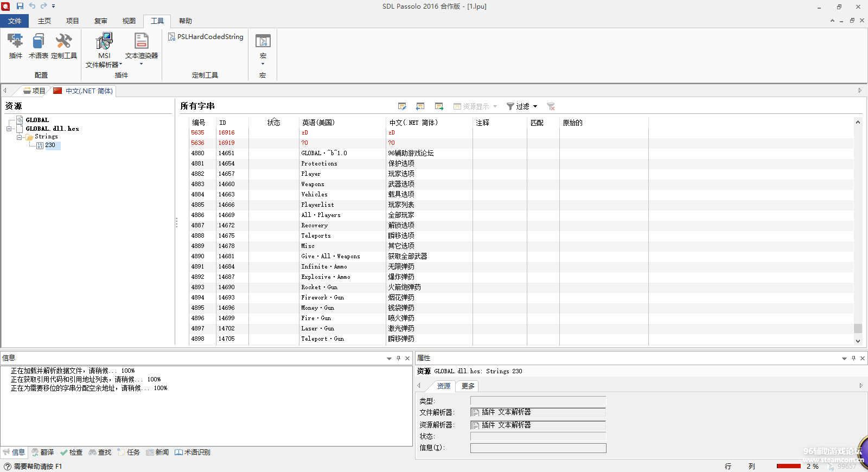The height and width of the screenshot is (472, 868).
Task: Collapse the Strings folder node
Action: pos(19,137)
